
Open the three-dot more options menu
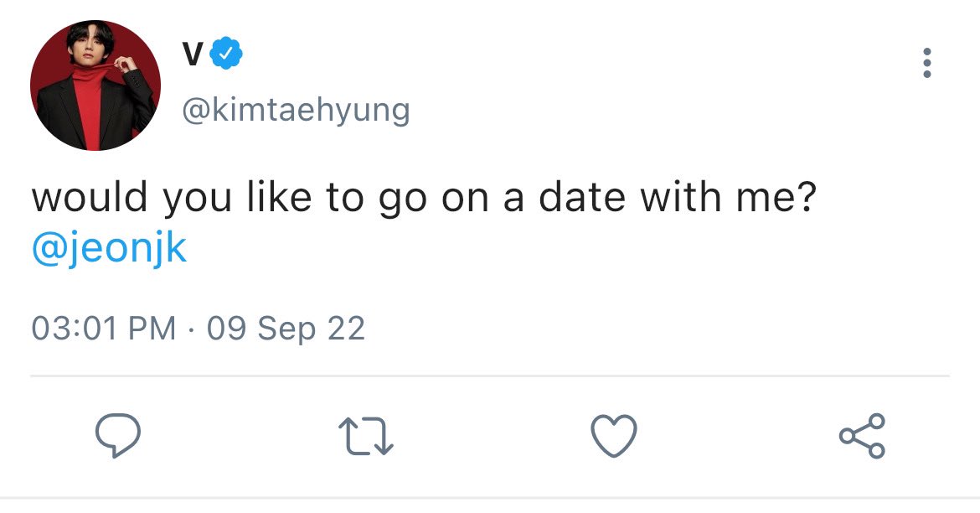(927, 63)
